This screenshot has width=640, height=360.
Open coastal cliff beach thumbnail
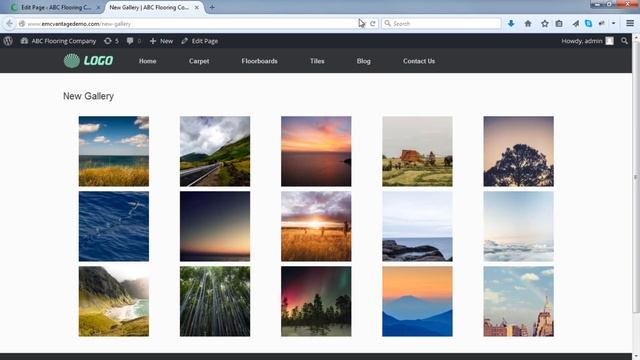(x=114, y=302)
